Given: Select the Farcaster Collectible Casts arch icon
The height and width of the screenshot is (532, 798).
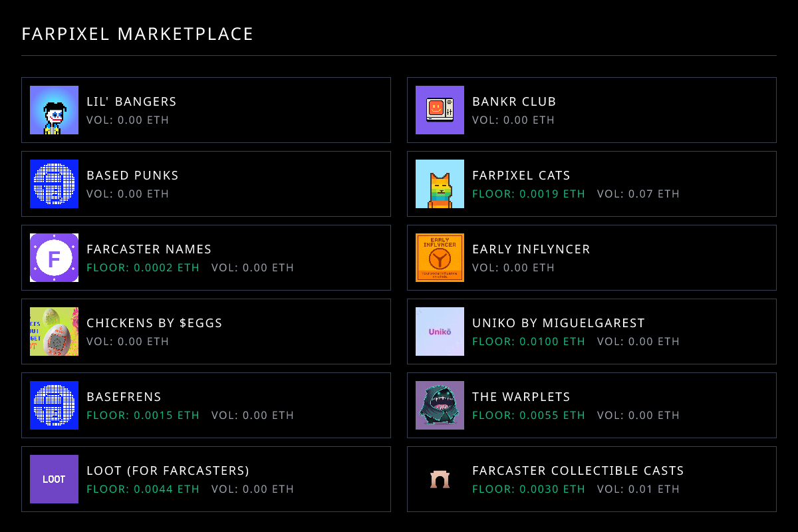Looking at the screenshot, I should (440, 479).
